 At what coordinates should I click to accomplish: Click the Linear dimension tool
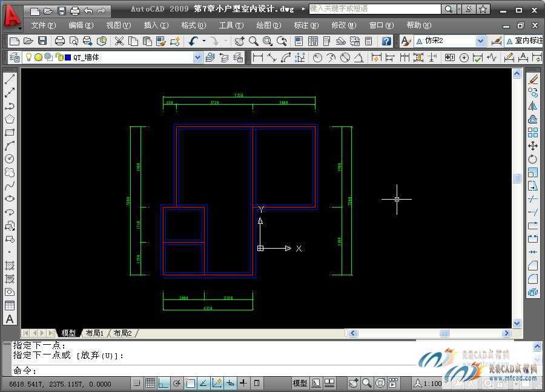pyautogui.click(x=257, y=57)
